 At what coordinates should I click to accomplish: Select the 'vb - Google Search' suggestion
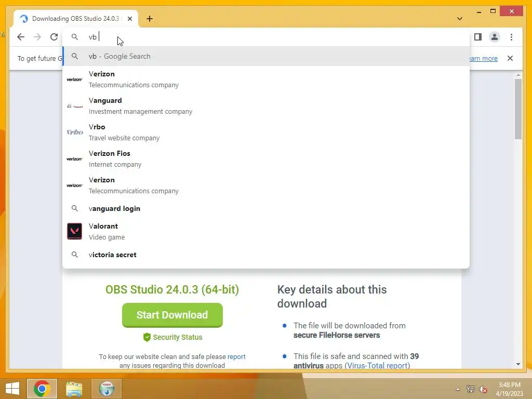click(x=266, y=56)
